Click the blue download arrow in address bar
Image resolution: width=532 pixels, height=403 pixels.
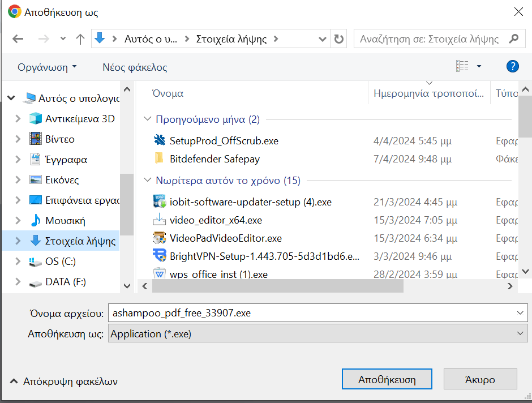click(100, 38)
